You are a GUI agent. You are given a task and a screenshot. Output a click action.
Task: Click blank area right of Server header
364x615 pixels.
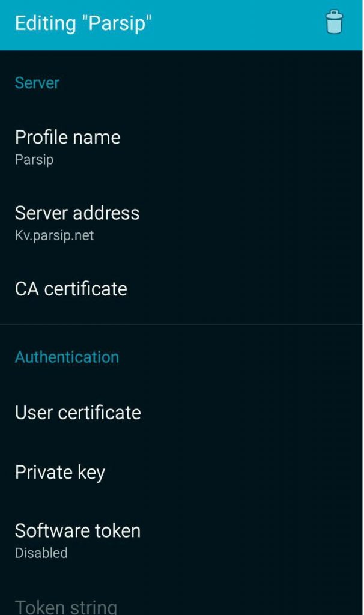[x=210, y=83]
